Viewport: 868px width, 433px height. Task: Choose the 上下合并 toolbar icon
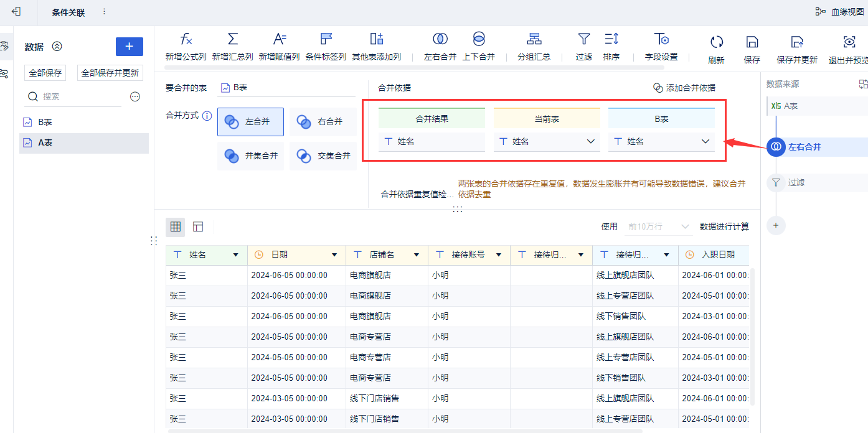tap(478, 39)
